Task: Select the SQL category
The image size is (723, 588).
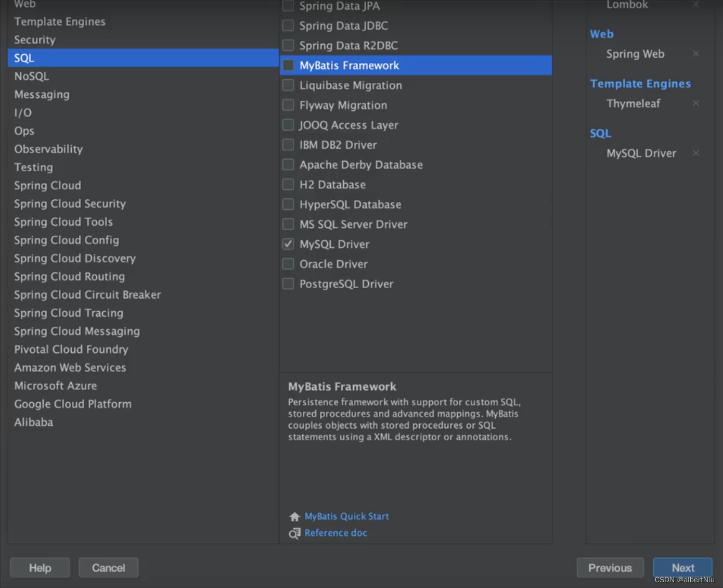Action: coord(143,58)
